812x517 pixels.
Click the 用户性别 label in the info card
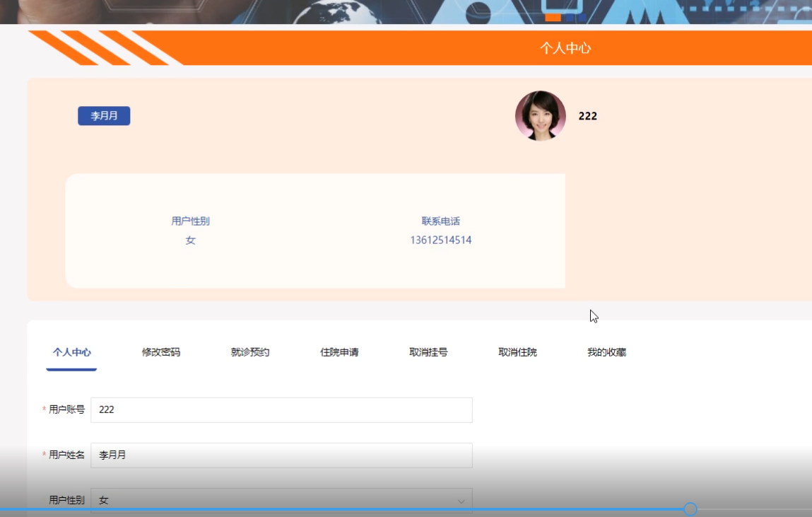point(191,220)
